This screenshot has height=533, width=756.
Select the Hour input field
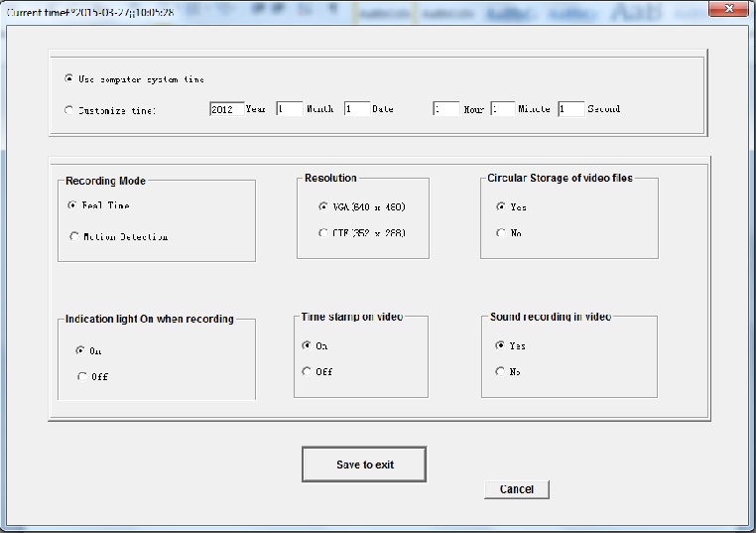pos(446,109)
